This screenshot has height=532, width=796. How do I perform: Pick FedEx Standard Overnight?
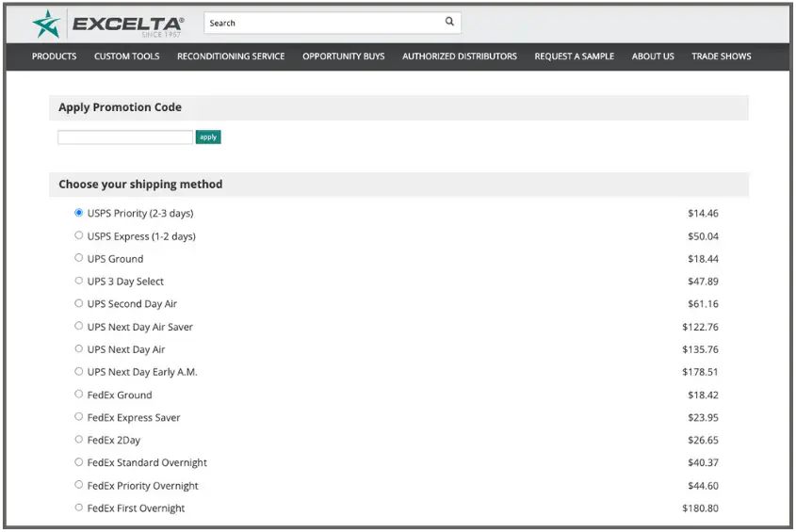(x=79, y=462)
